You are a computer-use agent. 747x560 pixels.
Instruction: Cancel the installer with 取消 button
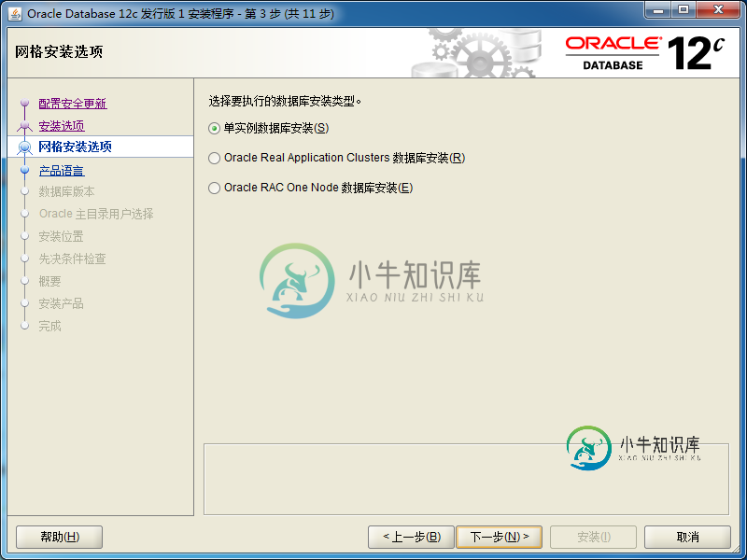coord(687,538)
